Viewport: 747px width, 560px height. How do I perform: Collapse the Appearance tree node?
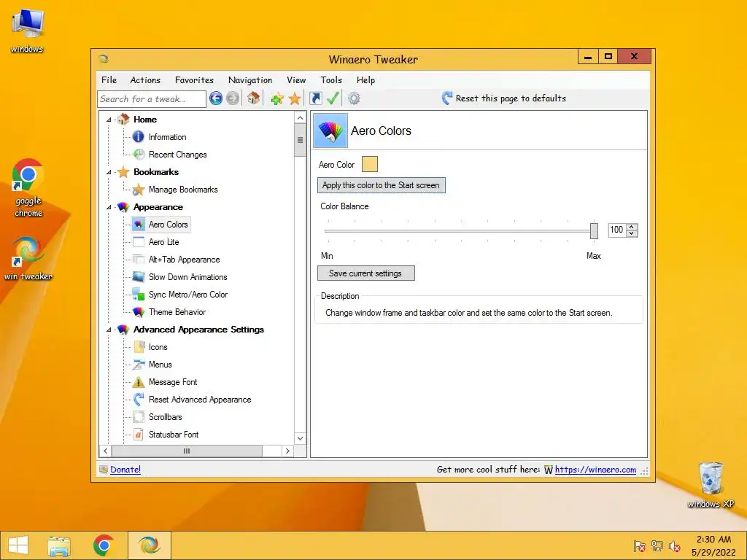click(x=109, y=207)
